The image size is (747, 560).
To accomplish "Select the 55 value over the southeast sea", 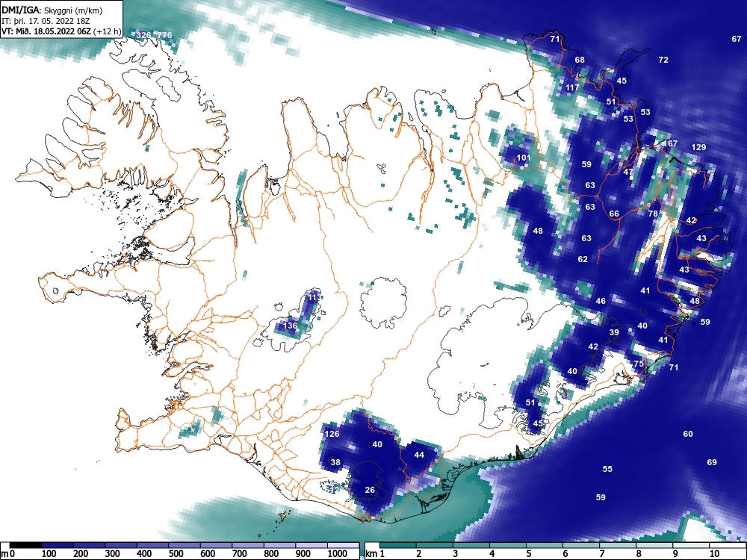I will click(x=607, y=469).
